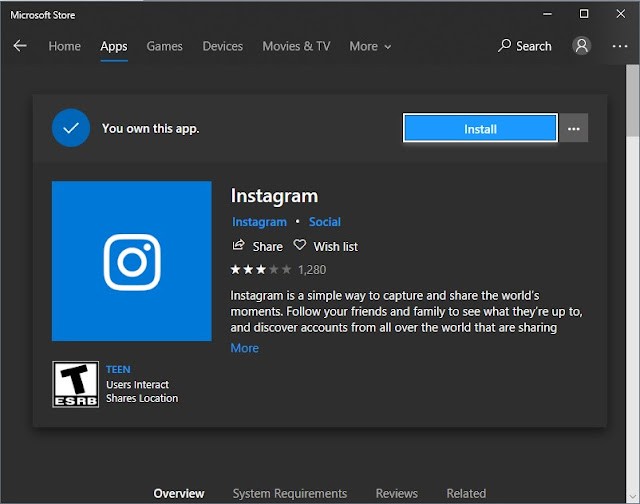The width and height of the screenshot is (640, 504).
Task: Click the three-star rating stars
Action: (260, 269)
